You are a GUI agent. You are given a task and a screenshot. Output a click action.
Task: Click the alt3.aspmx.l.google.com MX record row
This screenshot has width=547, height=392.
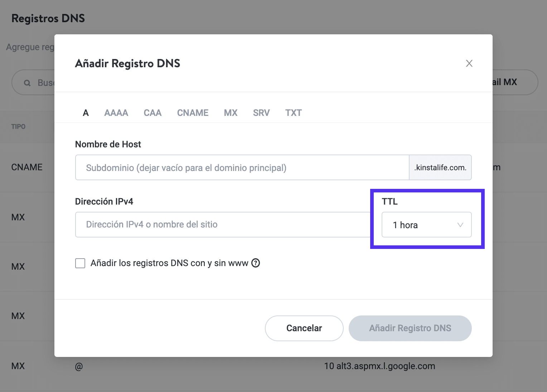pos(379,366)
